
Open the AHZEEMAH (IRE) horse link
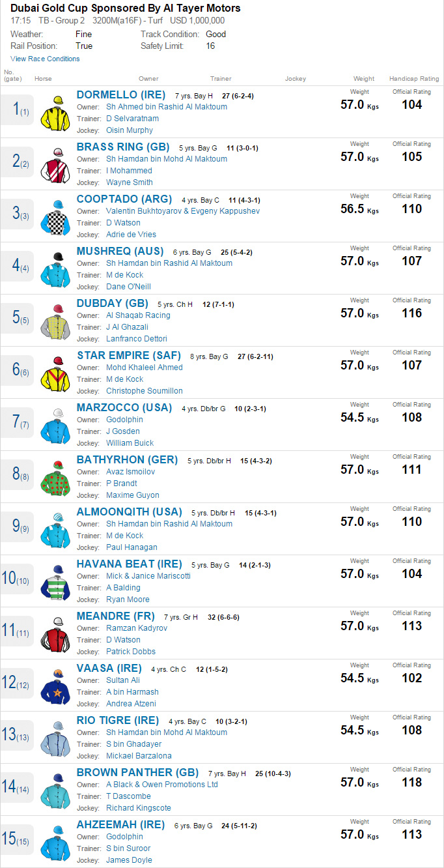[x=121, y=825]
